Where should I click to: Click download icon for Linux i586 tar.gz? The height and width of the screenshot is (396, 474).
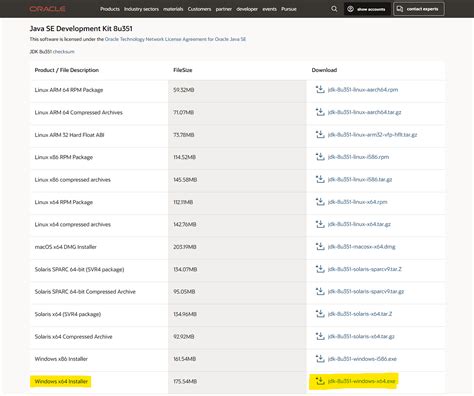320,179
